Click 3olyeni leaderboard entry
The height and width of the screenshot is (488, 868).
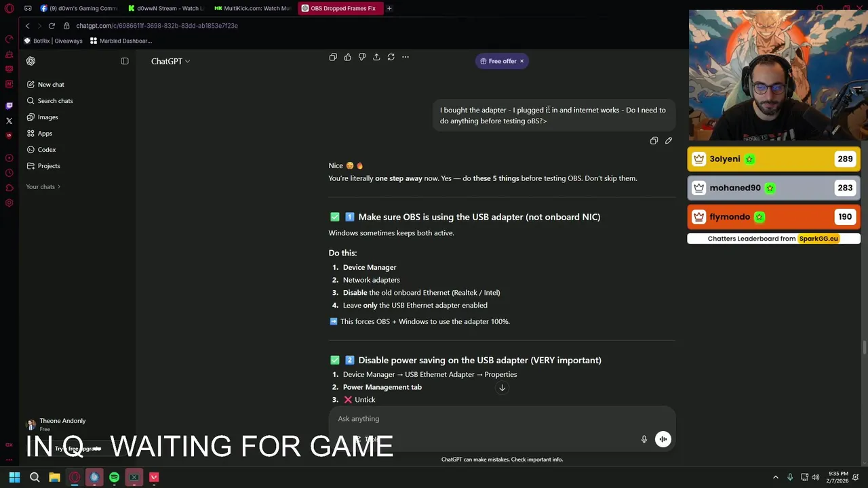click(774, 159)
